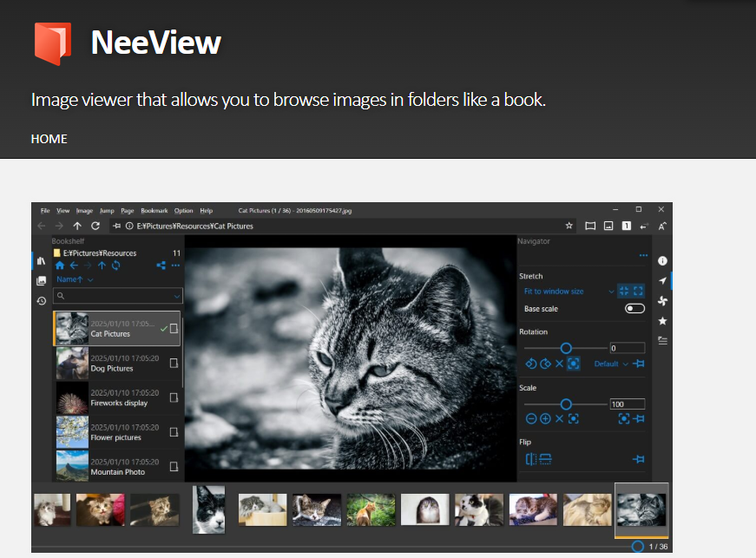Open the Option menu
The height and width of the screenshot is (558, 756).
click(x=183, y=211)
